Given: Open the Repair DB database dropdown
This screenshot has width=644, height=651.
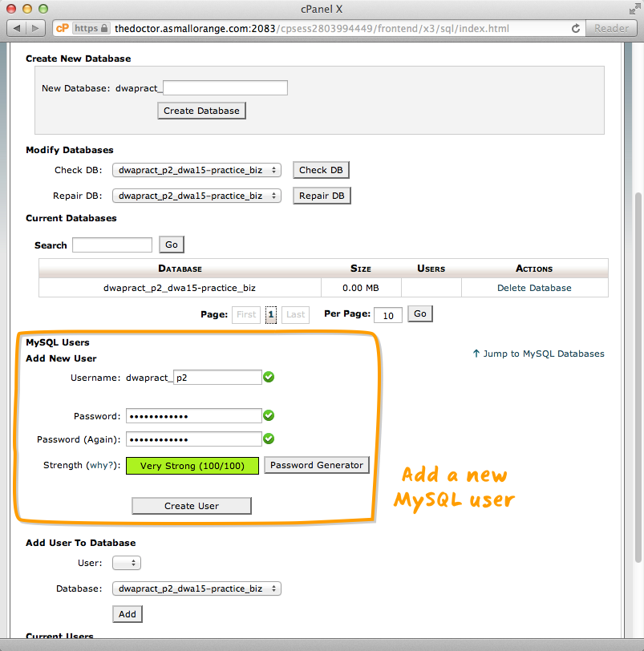Looking at the screenshot, I should (196, 196).
